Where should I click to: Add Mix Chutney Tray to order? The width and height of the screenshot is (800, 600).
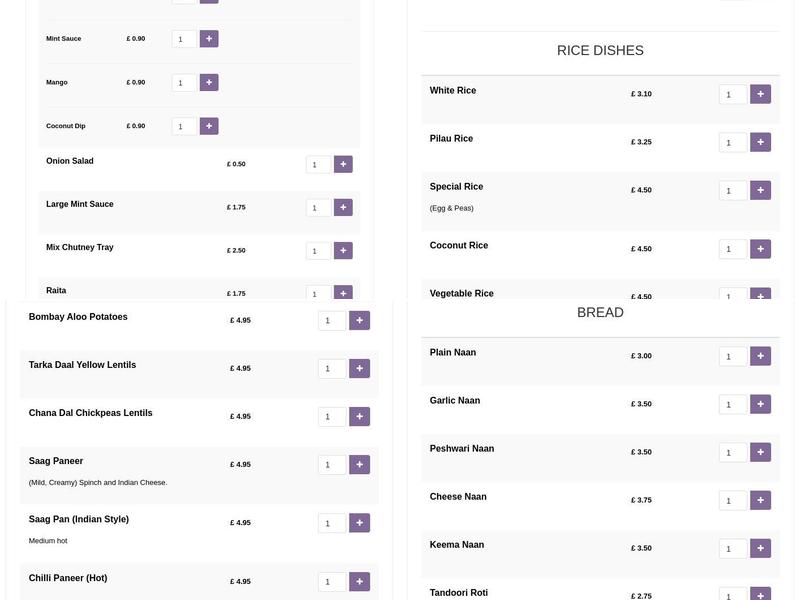[343, 251]
